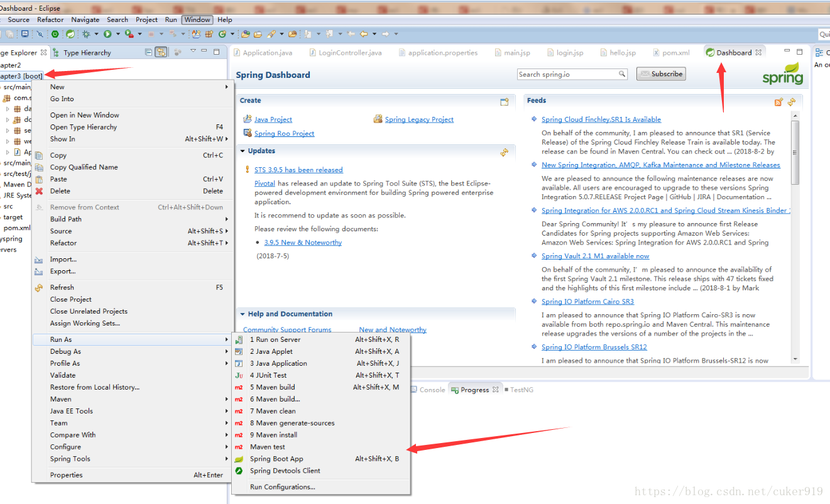Maximize the Package Explorer panel

pyautogui.click(x=217, y=52)
